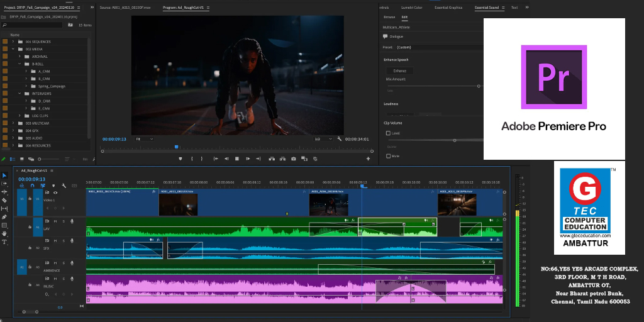This screenshot has height=322, width=644.
Task: Open the Essential Graphics tab
Action: click(448, 8)
